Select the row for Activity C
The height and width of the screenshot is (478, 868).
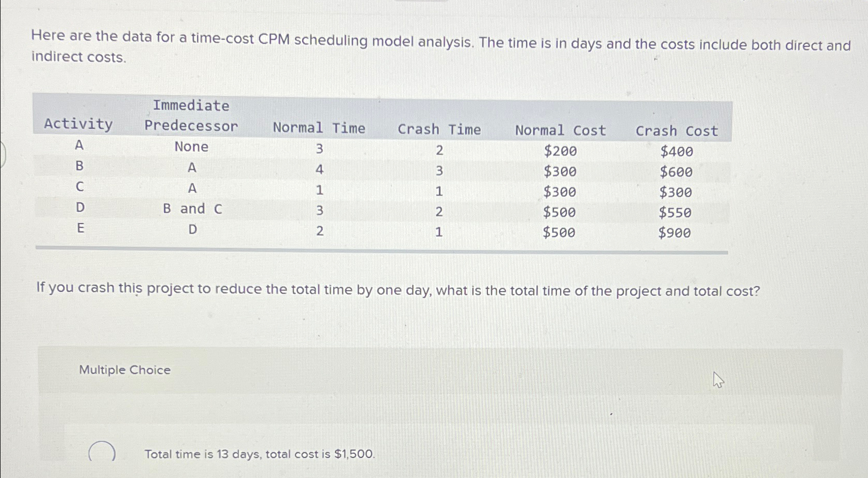pos(80,189)
